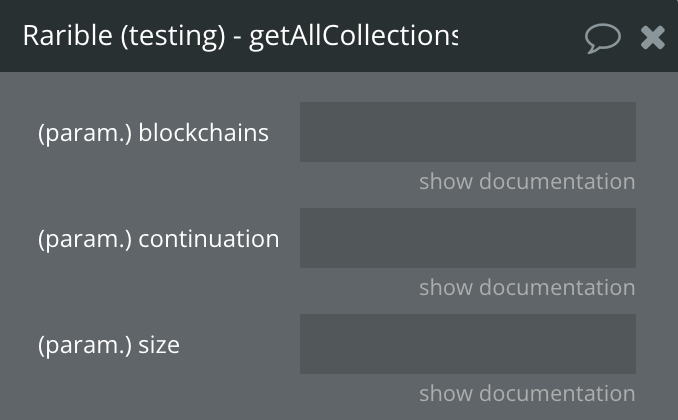The width and height of the screenshot is (678, 420).
Task: Close the getAllCollections property panel
Action: click(652, 37)
